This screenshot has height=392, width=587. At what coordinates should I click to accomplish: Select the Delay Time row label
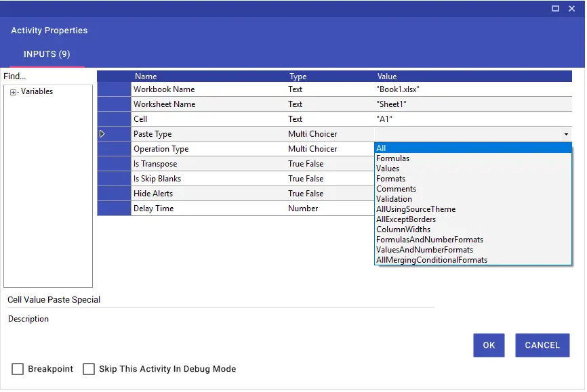click(x=153, y=209)
